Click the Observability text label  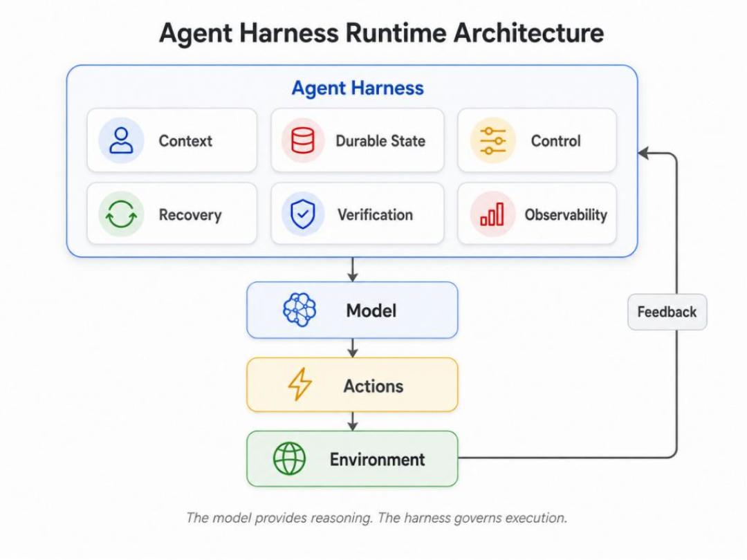pyautogui.click(x=566, y=215)
